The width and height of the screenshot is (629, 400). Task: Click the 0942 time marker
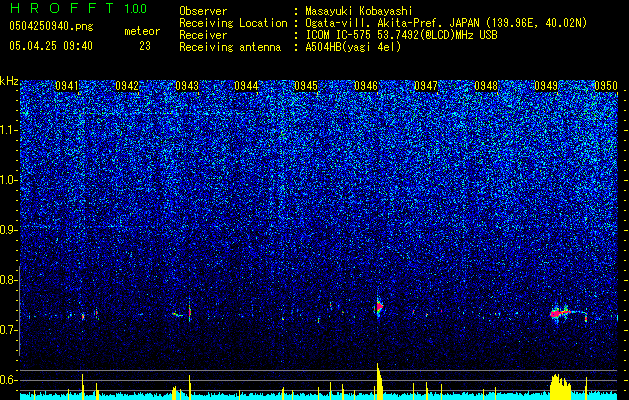click(x=127, y=86)
